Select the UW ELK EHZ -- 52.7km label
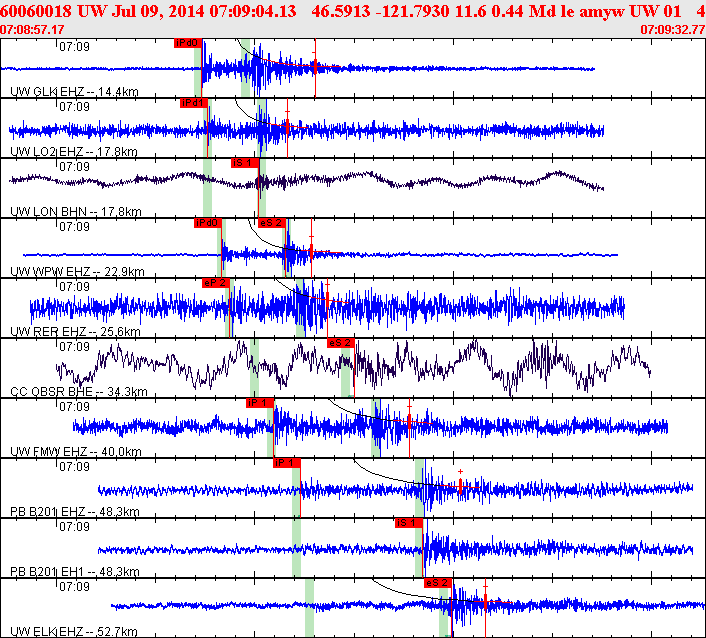Viewport: 706px width, 638px height. pos(74,631)
